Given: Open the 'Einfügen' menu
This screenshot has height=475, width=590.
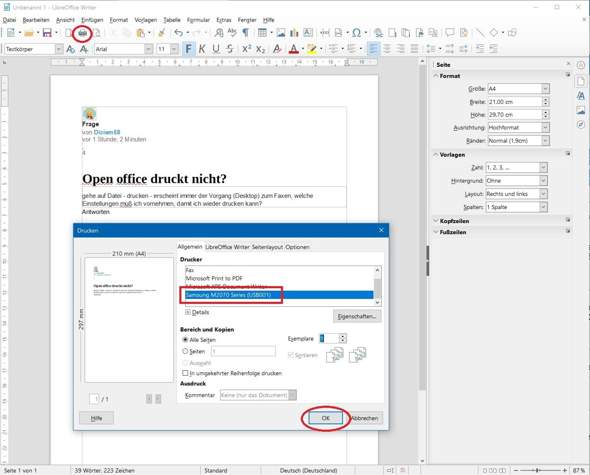Looking at the screenshot, I should [92, 20].
